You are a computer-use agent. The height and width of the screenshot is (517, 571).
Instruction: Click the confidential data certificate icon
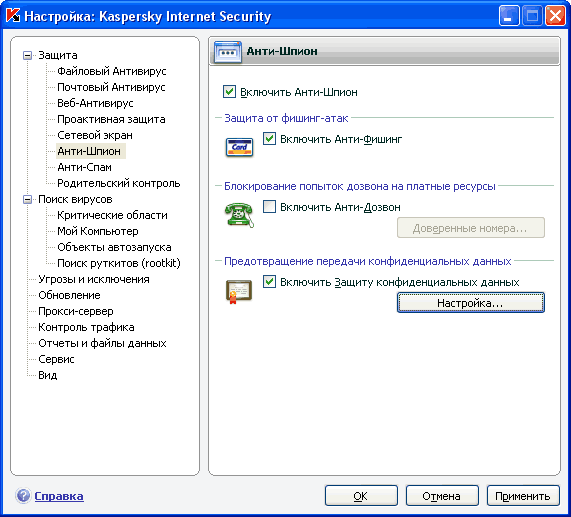[x=239, y=292]
